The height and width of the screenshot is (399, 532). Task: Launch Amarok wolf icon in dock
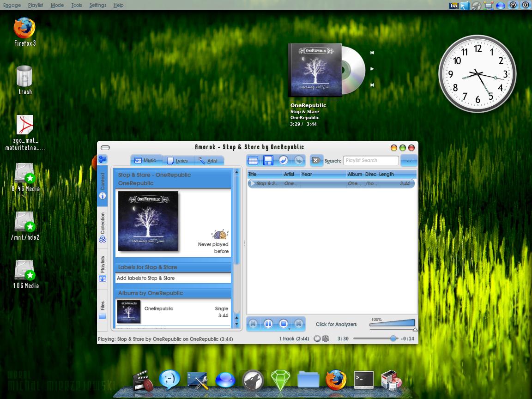[x=253, y=380]
